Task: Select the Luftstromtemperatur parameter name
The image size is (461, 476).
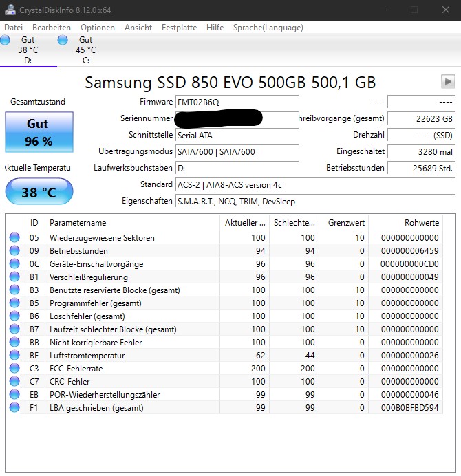Action: [87, 355]
